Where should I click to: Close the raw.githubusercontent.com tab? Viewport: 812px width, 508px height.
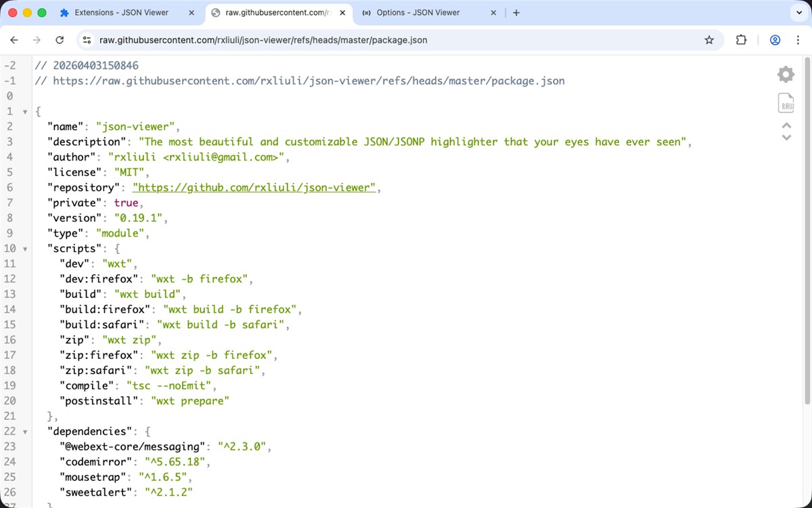click(x=341, y=13)
